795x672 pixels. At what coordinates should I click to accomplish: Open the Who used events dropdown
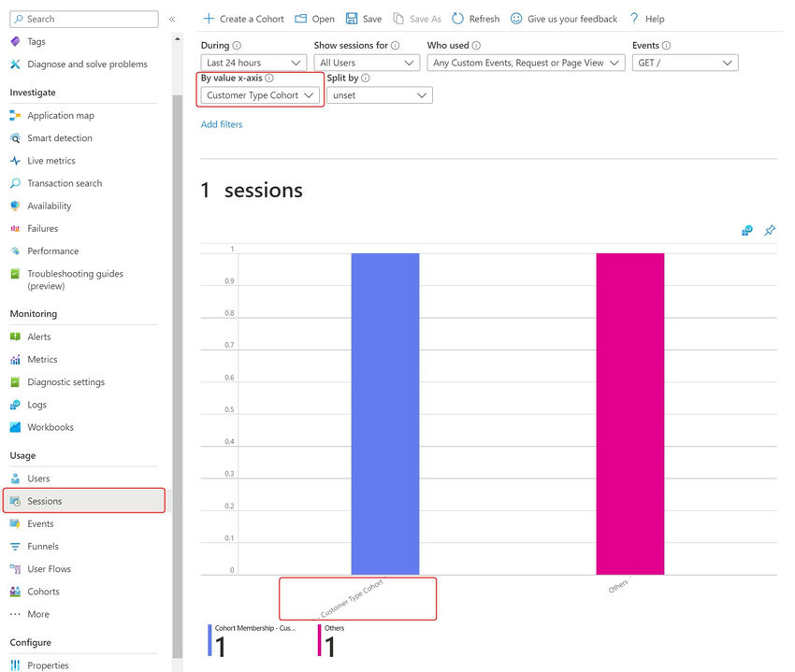coord(526,63)
